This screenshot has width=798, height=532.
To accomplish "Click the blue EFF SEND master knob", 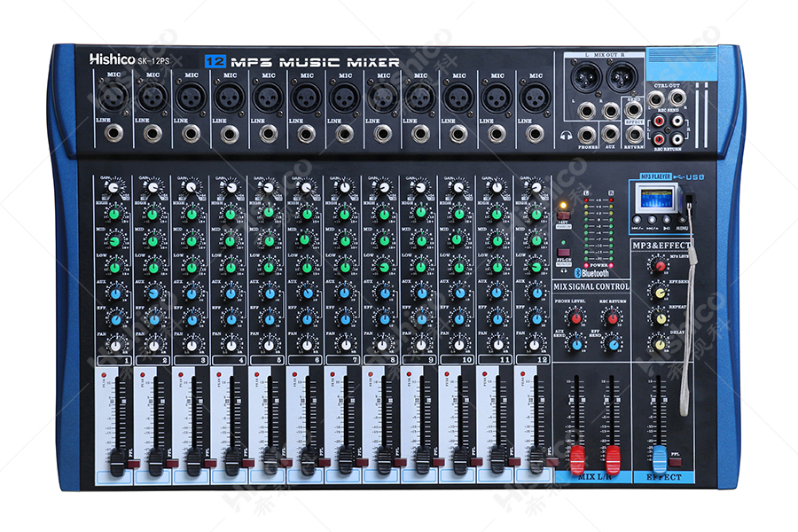I will (x=614, y=345).
